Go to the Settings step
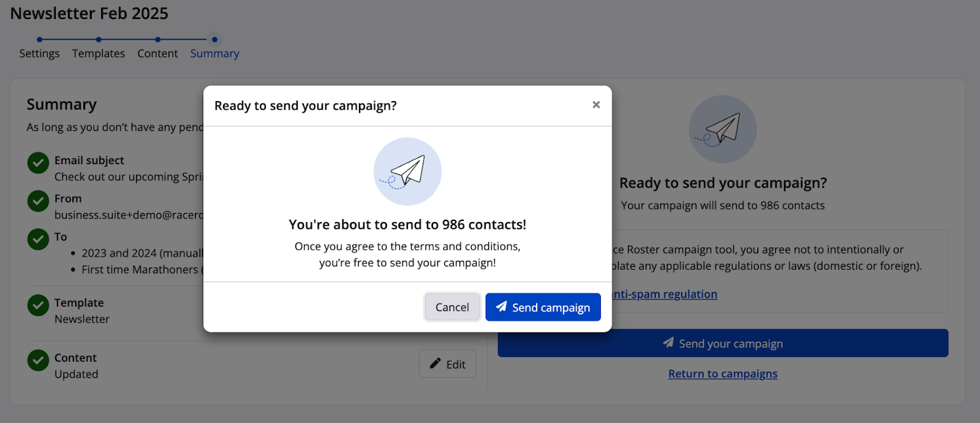980x423 pixels. (39, 54)
